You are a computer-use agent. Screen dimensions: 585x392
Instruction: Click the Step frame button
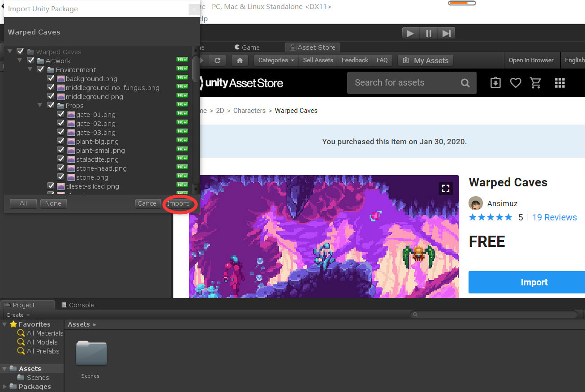coord(446,33)
